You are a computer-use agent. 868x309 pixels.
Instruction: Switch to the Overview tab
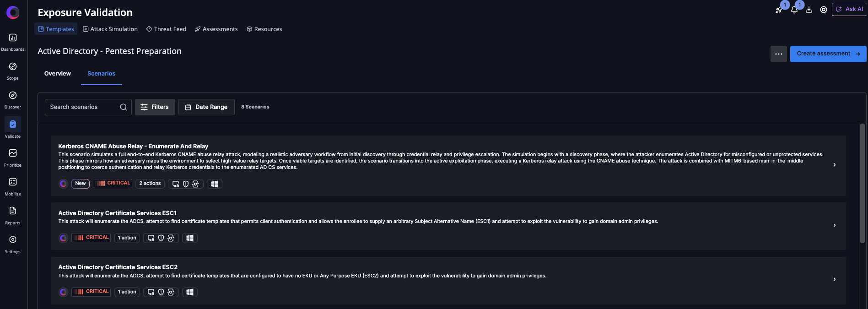point(58,74)
